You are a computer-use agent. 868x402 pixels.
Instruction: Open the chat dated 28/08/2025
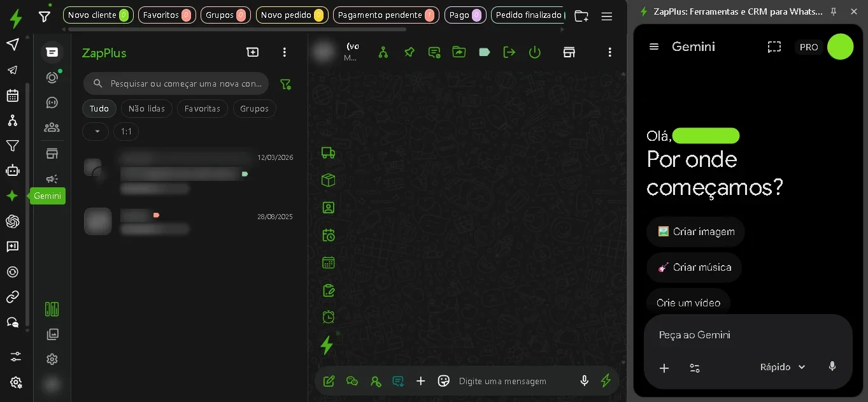click(189, 222)
